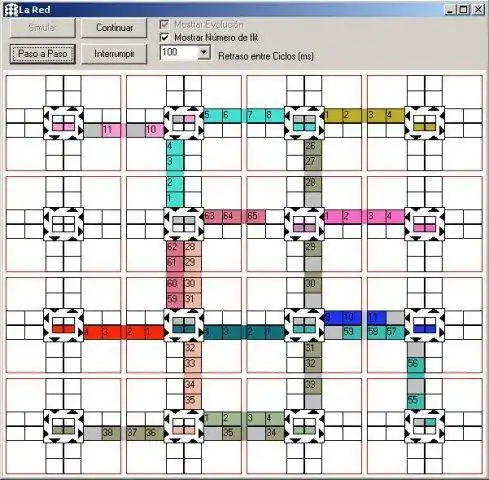Click the red flit numbered 3
The width and height of the screenshot is (489, 480).
coord(111,332)
